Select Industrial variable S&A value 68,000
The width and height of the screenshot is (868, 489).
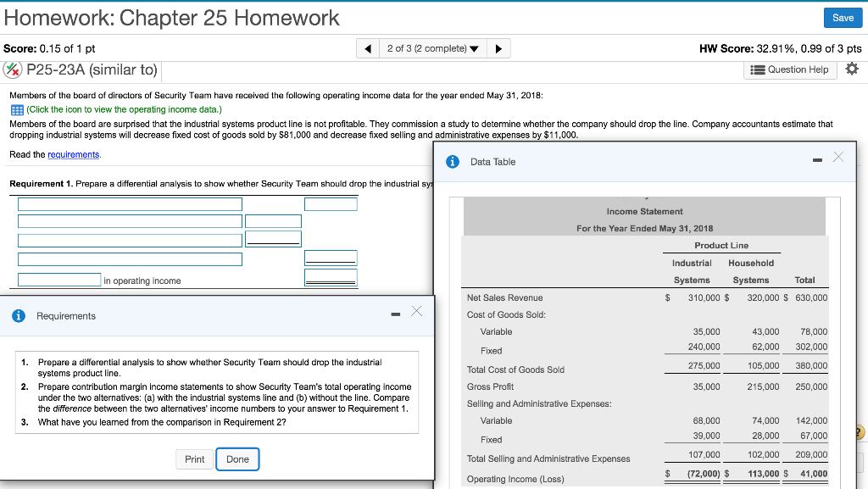[x=706, y=420]
